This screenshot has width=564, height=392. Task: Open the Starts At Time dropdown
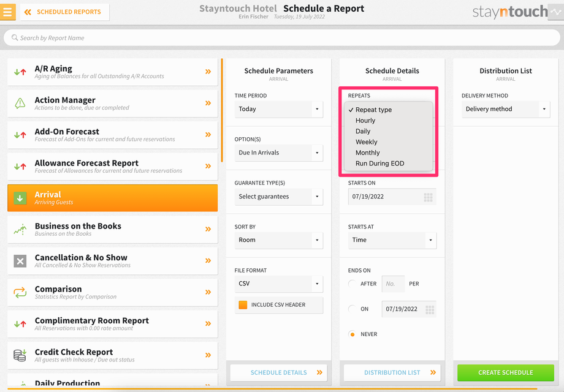click(392, 240)
